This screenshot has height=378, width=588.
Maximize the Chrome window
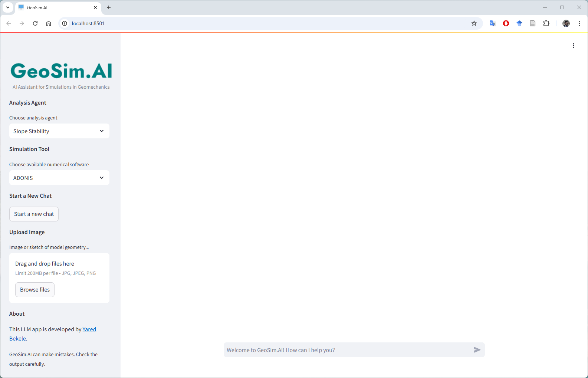562,7
